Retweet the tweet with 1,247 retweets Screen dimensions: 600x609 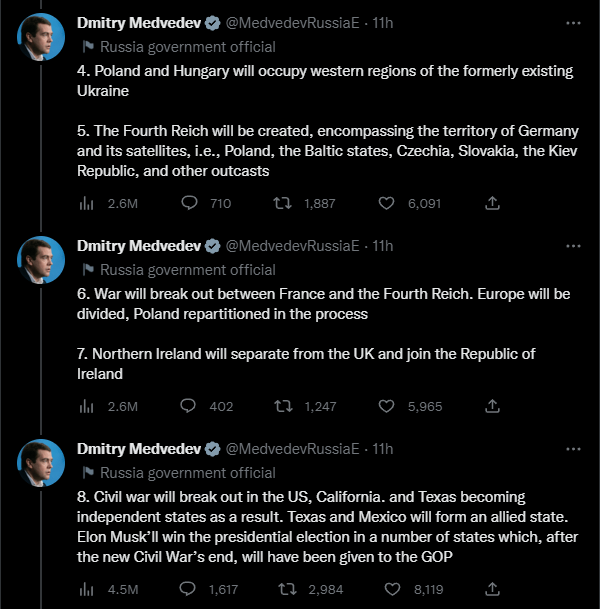pyautogui.click(x=283, y=406)
